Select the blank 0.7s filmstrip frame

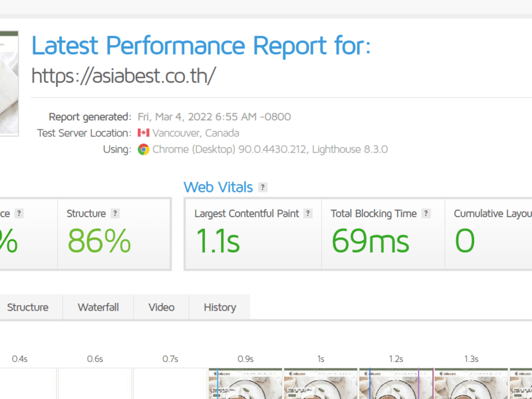[170, 384]
